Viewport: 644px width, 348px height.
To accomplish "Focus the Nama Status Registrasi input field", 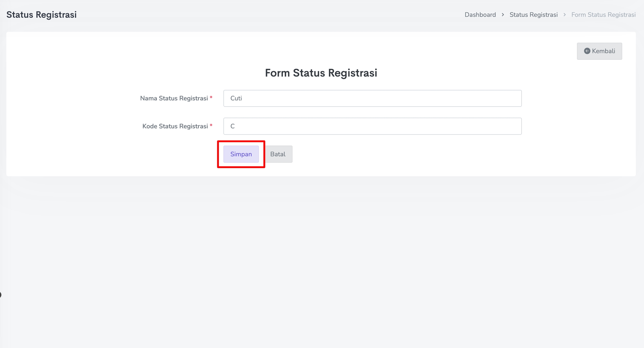I will (x=372, y=98).
